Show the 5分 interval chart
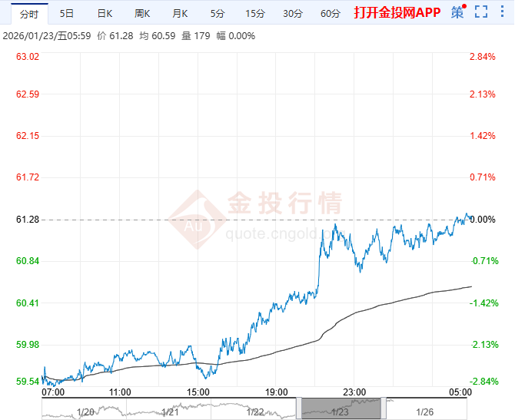Image resolution: width=515 pixels, height=420 pixels. (218, 14)
